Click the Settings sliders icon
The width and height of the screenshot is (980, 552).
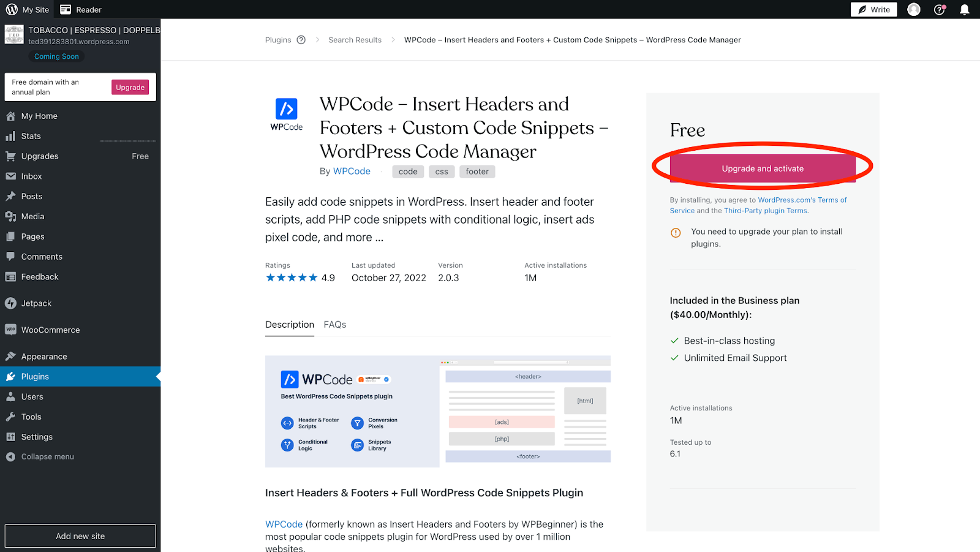click(10, 437)
